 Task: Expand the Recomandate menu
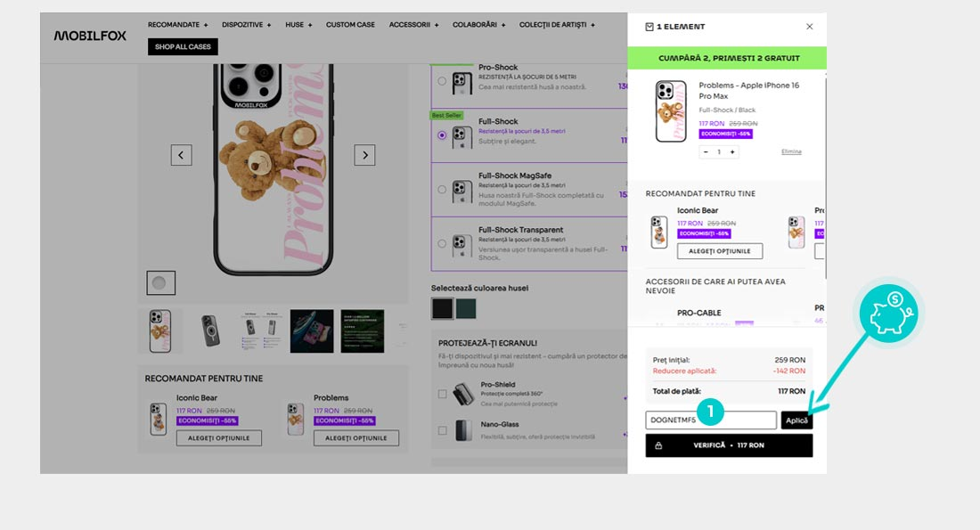177,25
